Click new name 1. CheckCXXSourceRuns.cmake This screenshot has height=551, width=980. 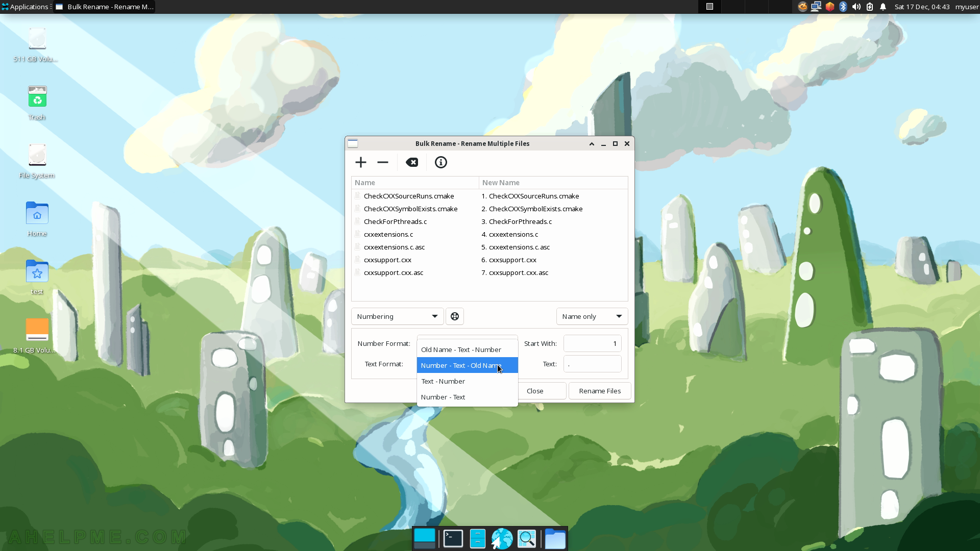pos(530,196)
